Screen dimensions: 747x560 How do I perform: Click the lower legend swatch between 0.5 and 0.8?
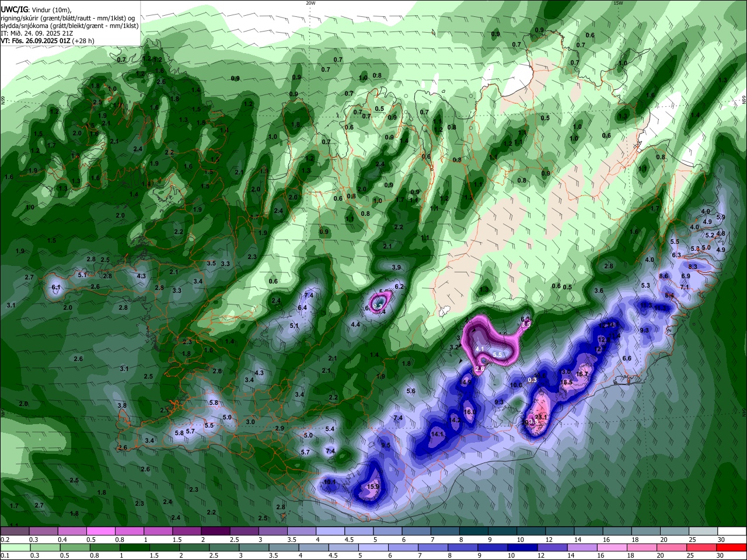coord(74,548)
